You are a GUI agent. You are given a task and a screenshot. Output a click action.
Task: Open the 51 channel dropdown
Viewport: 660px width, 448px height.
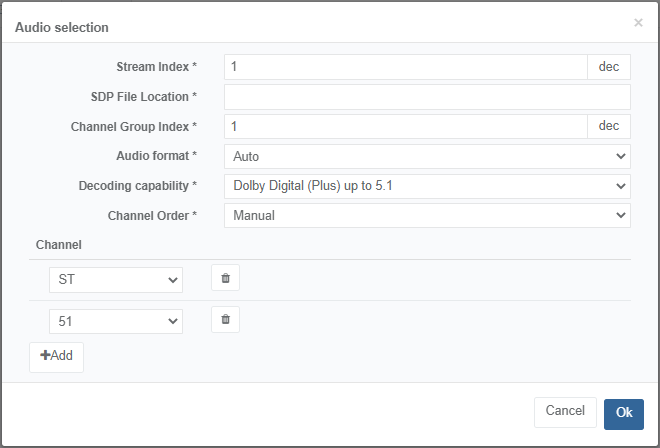pos(116,321)
